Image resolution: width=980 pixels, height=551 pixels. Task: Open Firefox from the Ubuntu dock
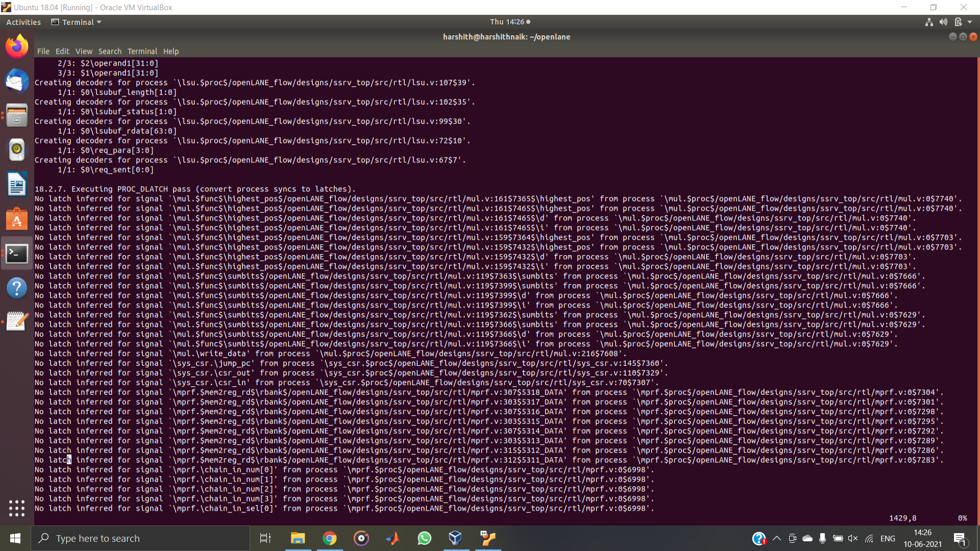17,46
